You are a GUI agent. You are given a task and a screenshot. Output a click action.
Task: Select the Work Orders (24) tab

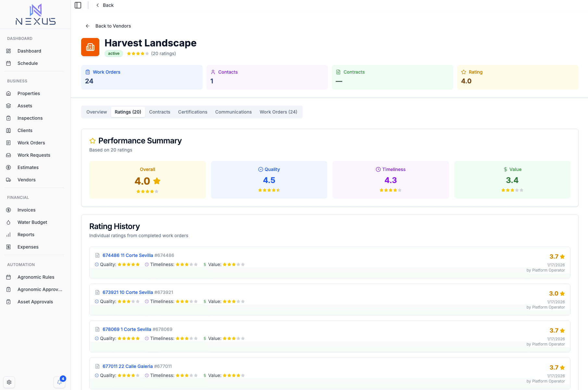click(278, 112)
